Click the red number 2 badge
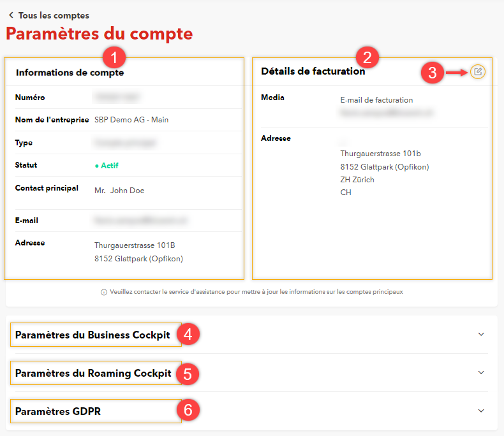504x436 pixels. (x=367, y=58)
